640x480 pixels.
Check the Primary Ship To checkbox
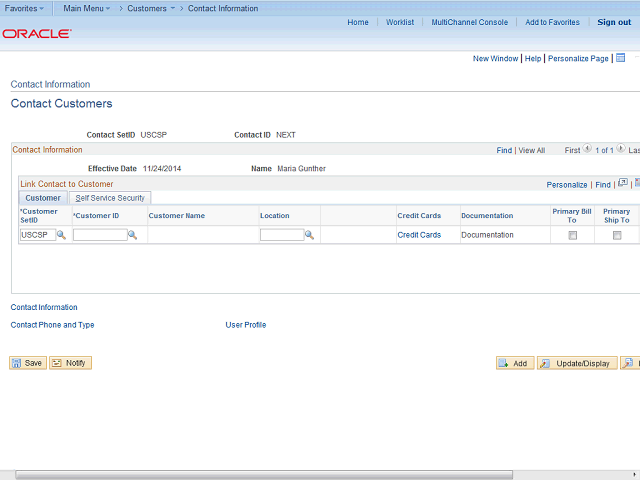[x=617, y=236]
